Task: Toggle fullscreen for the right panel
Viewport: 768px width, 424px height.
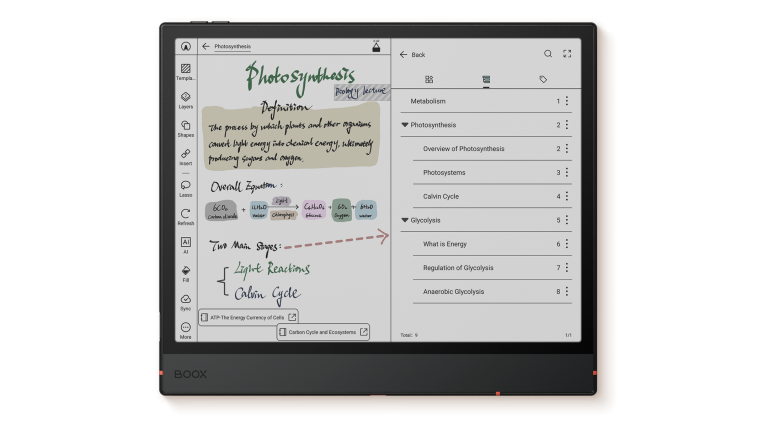Action: 567,54
